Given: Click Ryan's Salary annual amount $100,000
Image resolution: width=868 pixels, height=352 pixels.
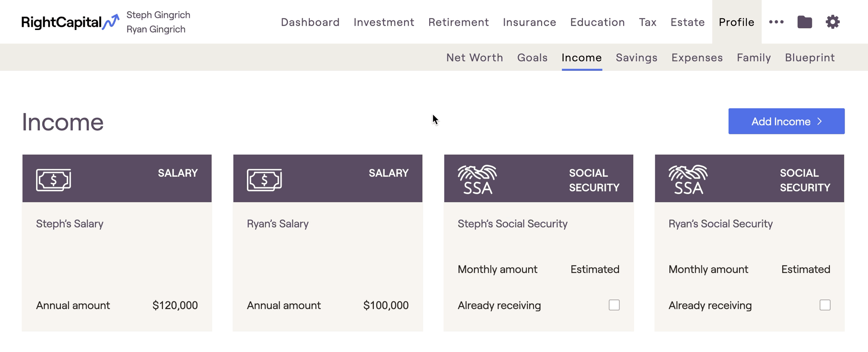Looking at the screenshot, I should click(x=386, y=305).
